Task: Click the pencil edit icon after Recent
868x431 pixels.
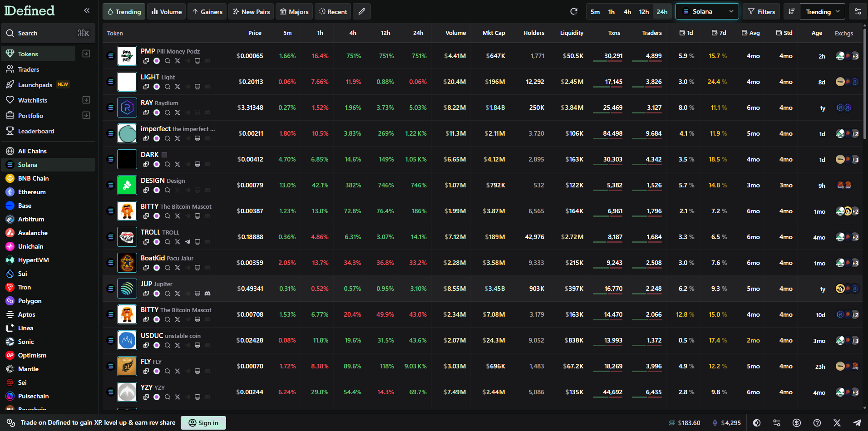Action: click(362, 11)
